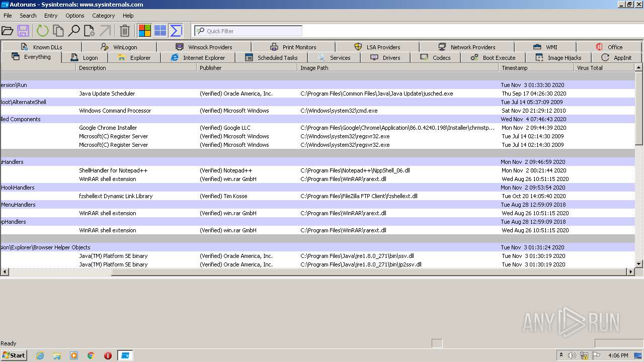
Task: Sort by the Publisher column header
Action: coord(247,68)
